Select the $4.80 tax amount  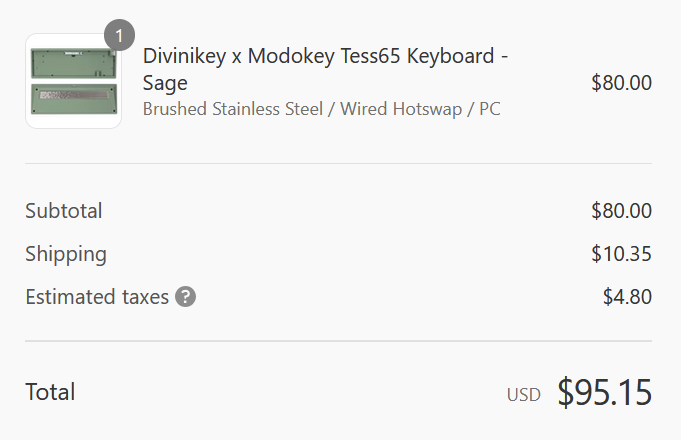pos(627,297)
